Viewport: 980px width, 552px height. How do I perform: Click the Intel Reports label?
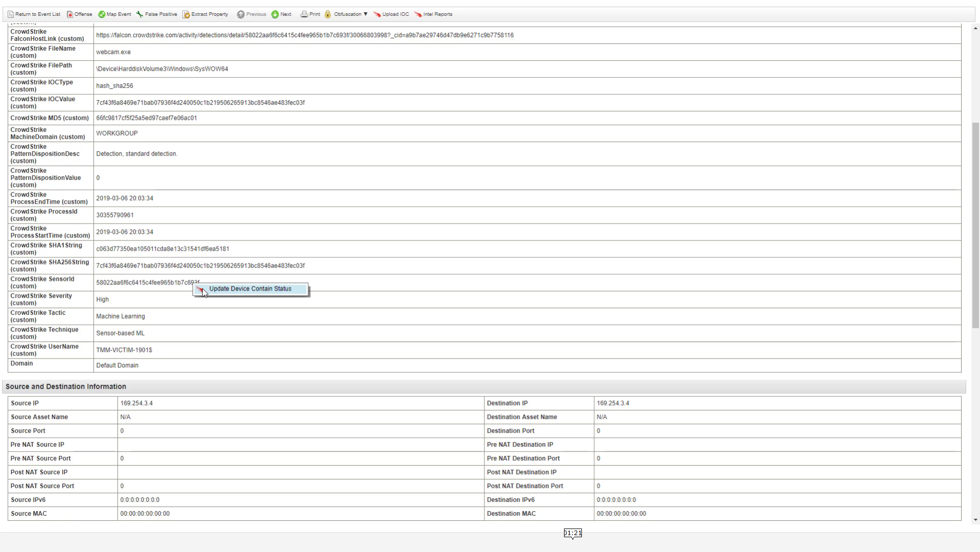438,14
